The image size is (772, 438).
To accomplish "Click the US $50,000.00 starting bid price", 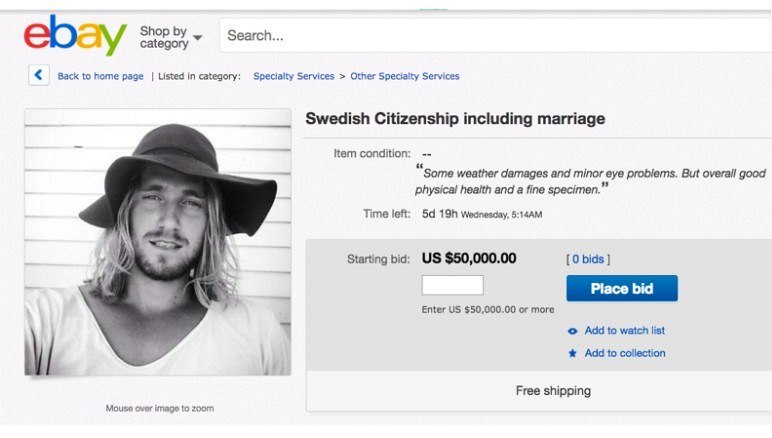I will pyautogui.click(x=469, y=258).
